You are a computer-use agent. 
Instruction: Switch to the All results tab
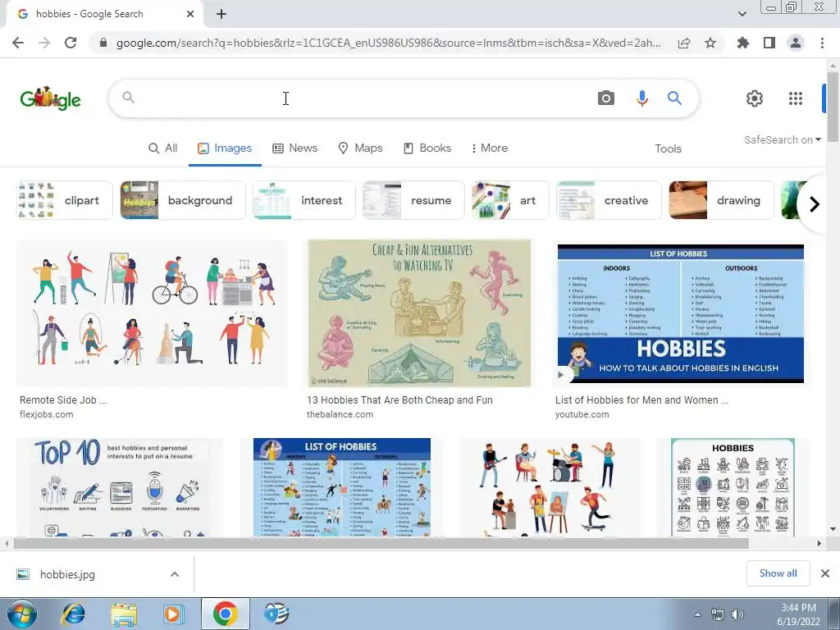[163, 148]
